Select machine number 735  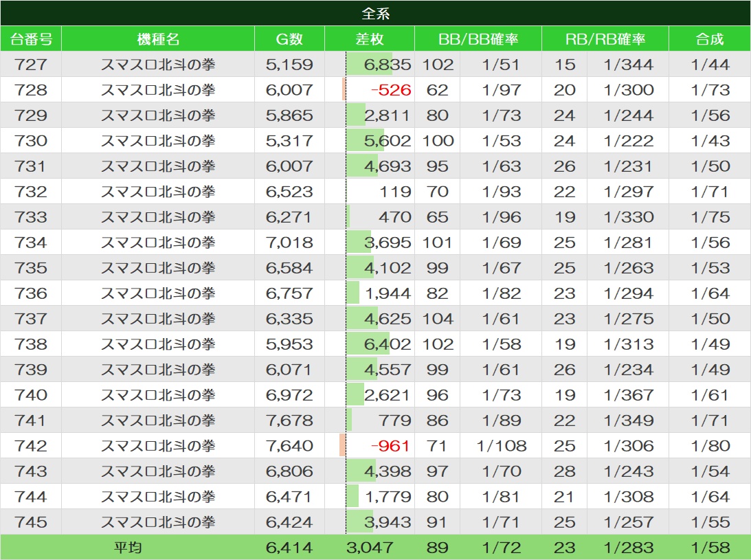(31, 267)
